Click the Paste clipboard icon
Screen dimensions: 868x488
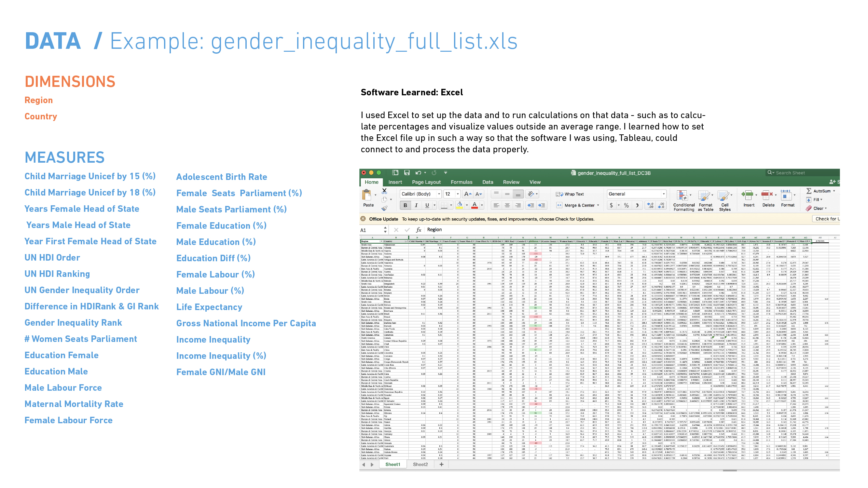[x=367, y=195]
